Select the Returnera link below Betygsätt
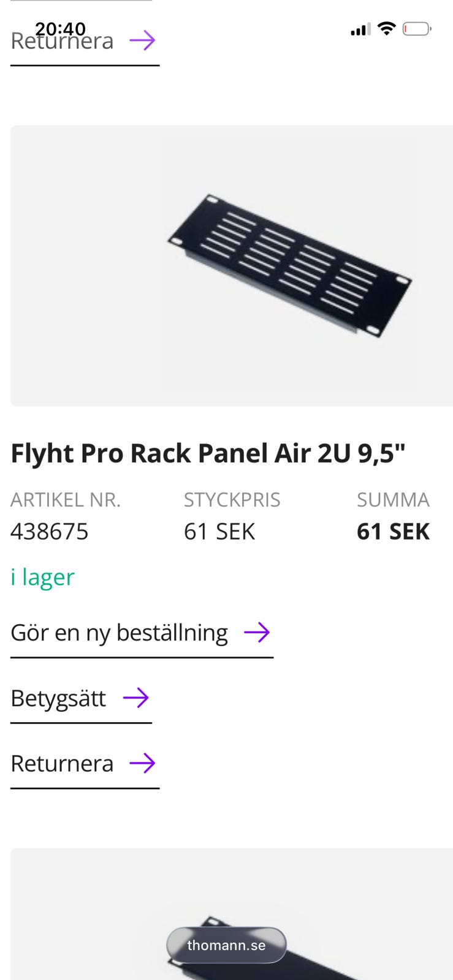Image resolution: width=453 pixels, height=980 pixels. [x=63, y=764]
